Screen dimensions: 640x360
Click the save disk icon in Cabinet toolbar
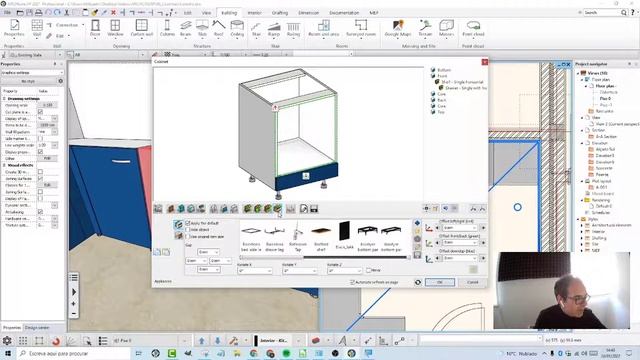[314, 209]
